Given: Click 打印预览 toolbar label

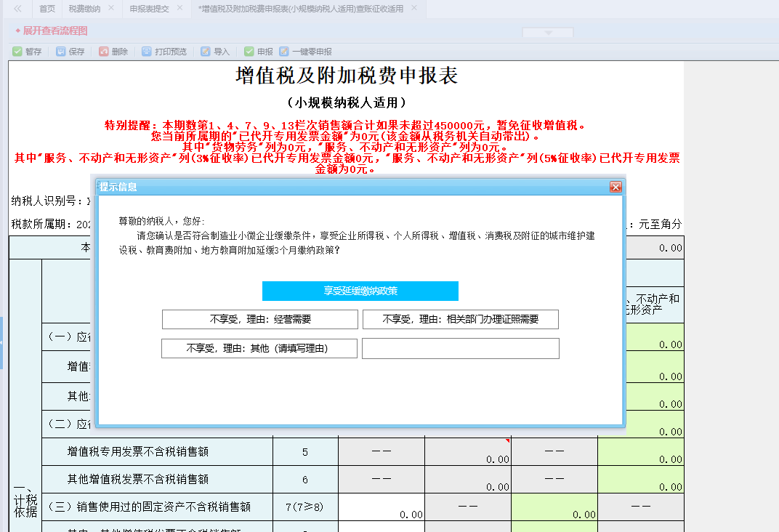Looking at the screenshot, I should (x=170, y=52).
